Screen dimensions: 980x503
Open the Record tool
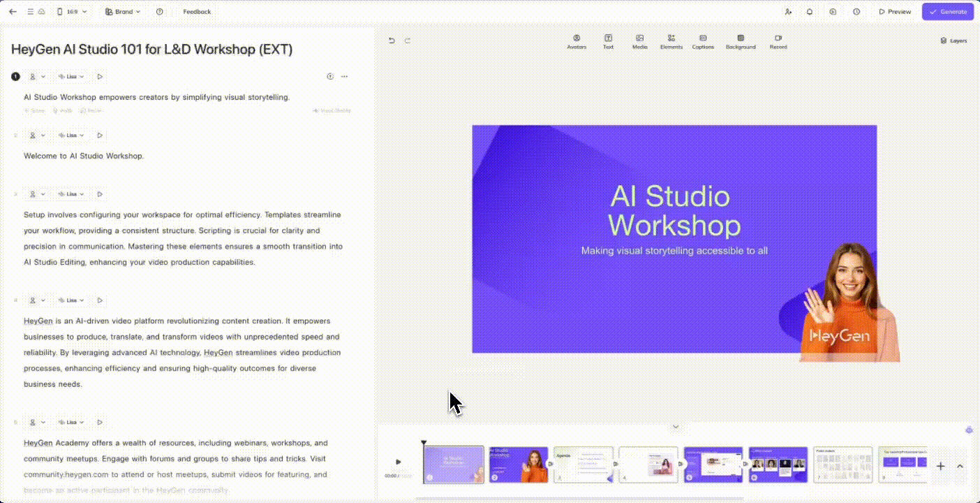pos(778,42)
